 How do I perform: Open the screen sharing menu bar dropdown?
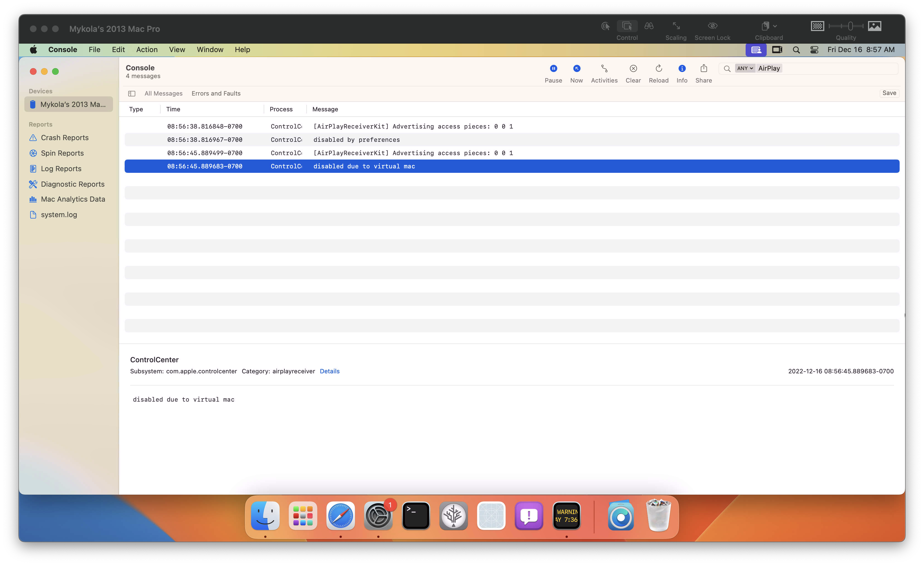pos(756,50)
